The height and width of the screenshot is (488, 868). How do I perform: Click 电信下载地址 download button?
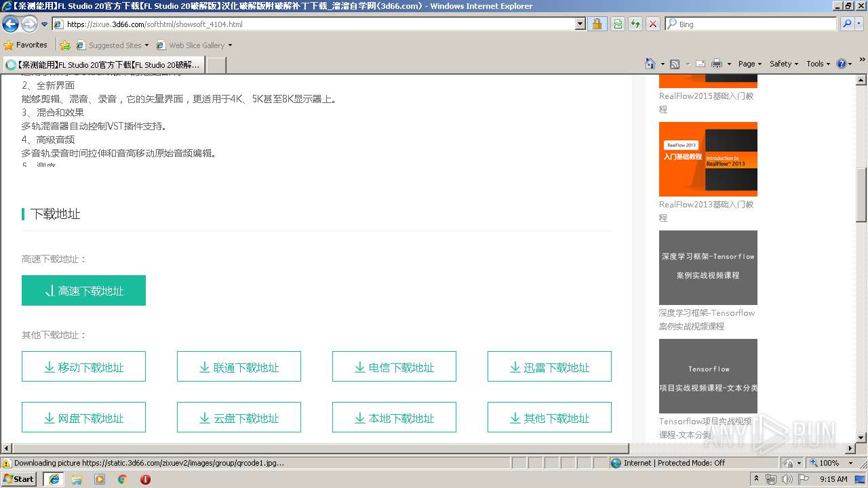coord(394,367)
